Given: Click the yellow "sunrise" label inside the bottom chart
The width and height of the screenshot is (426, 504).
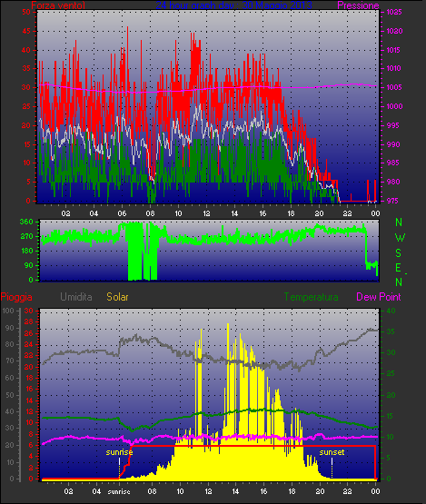Looking at the screenshot, I should [119, 452].
